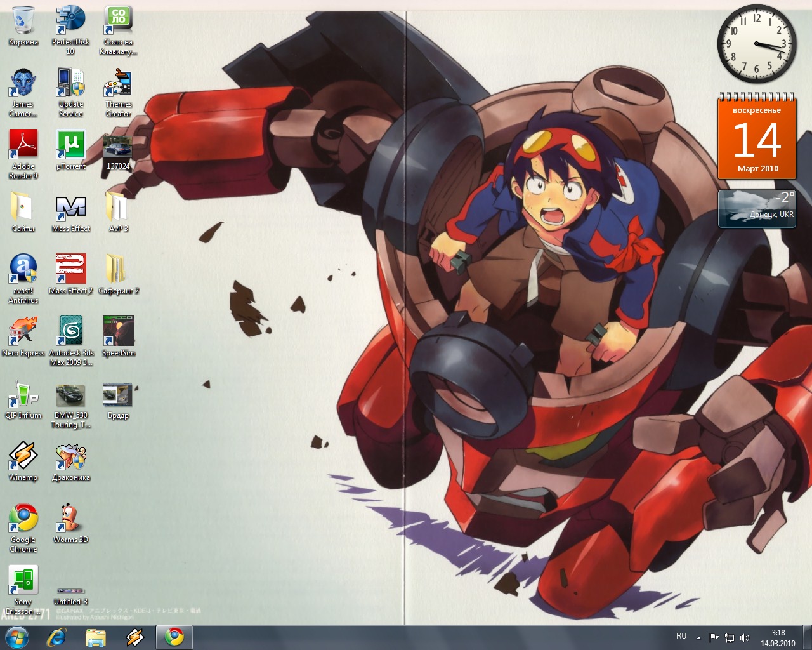Viewport: 812px width, 650px height.
Task: Click the SpeedSim desktop shortcut
Action: pos(118,336)
